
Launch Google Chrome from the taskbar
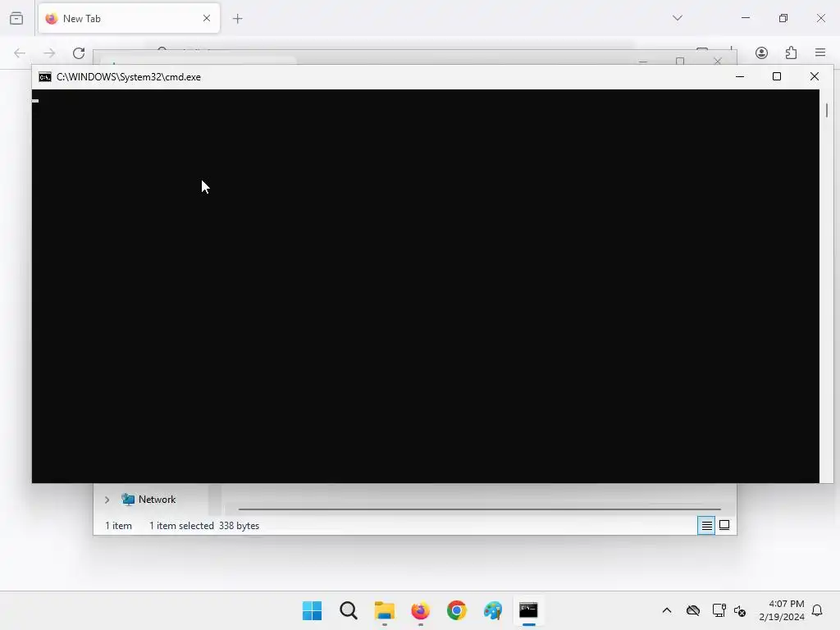[456, 610]
